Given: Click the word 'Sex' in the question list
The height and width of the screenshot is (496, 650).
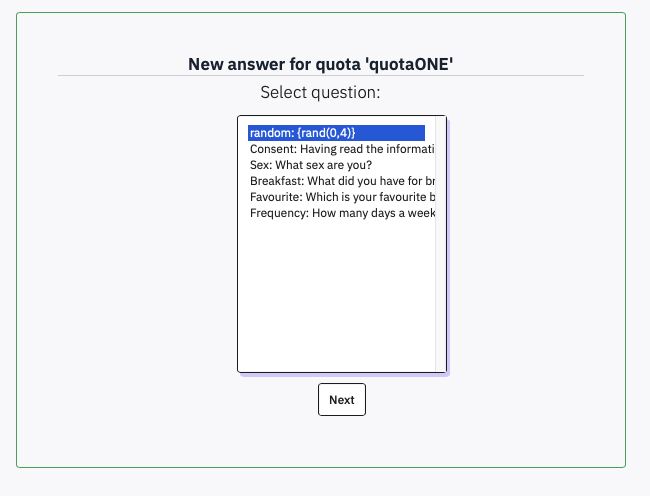Looking at the screenshot, I should tap(259, 165).
